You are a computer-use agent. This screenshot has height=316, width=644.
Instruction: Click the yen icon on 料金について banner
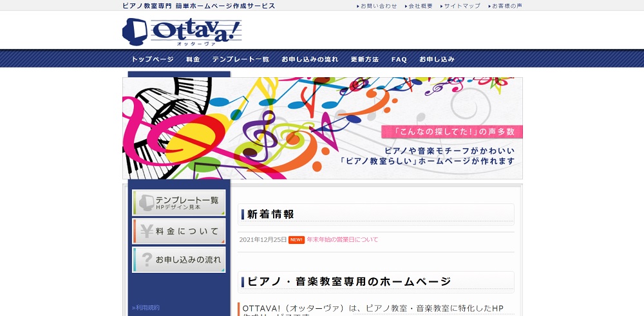(x=147, y=231)
